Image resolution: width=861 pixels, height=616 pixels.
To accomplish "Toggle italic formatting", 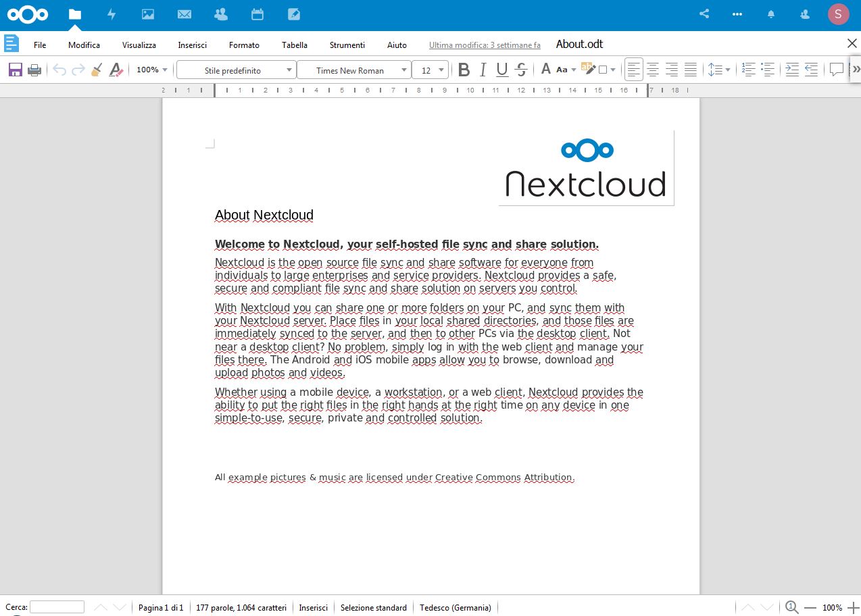I will (483, 70).
